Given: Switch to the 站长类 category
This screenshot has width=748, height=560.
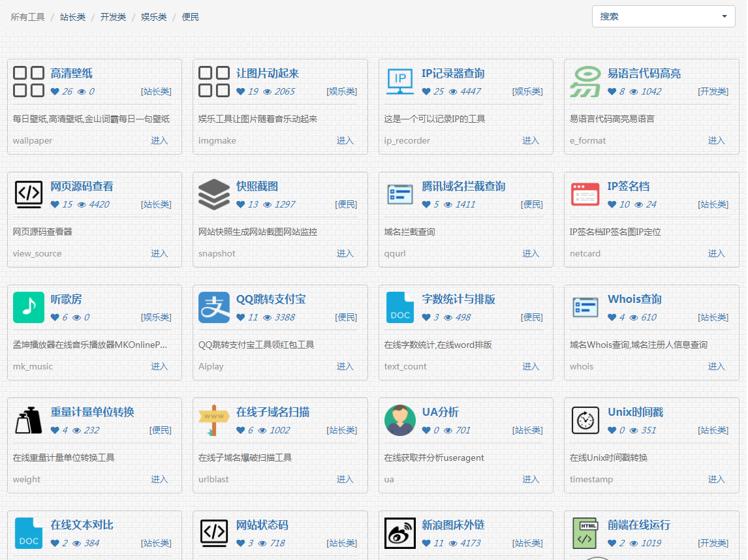Looking at the screenshot, I should pyautogui.click(x=72, y=17).
